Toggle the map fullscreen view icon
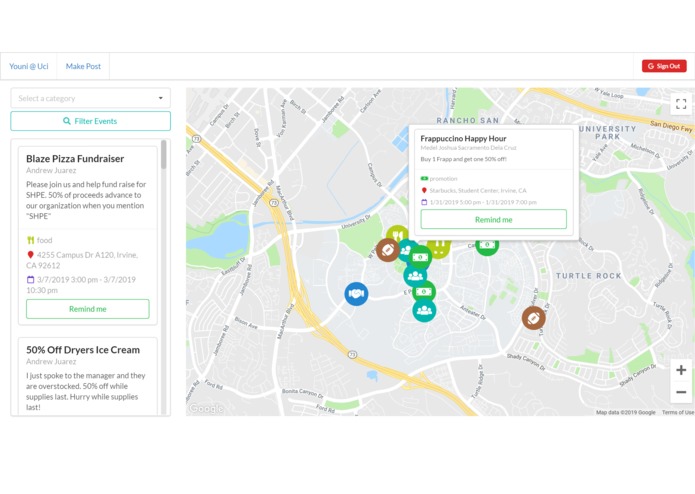Screen dimensions: 695x494 click(x=681, y=104)
